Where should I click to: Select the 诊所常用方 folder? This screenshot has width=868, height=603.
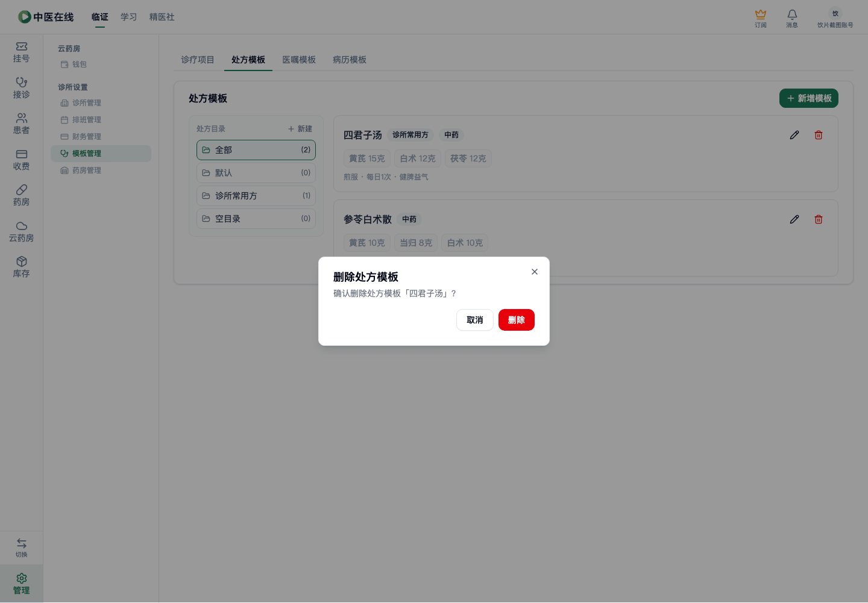(x=256, y=196)
